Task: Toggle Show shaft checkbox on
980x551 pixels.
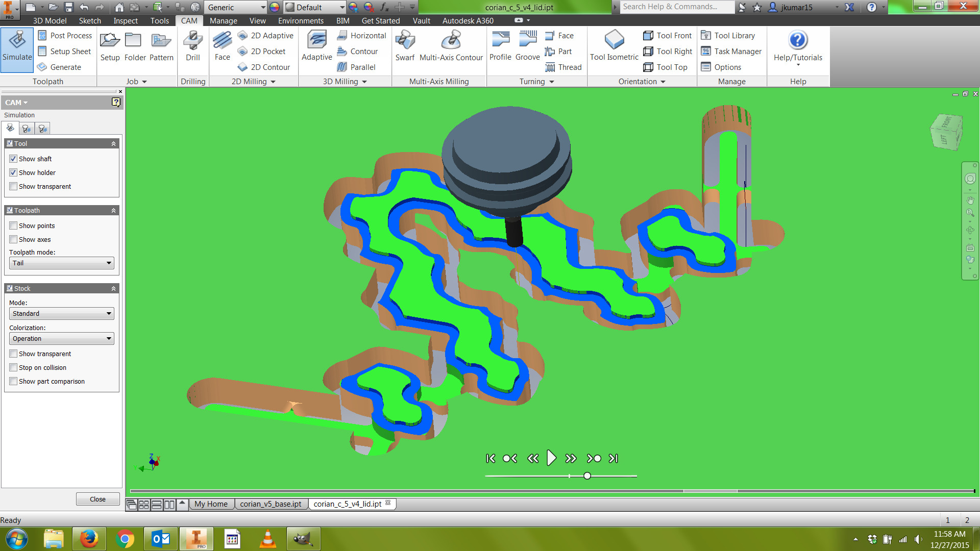Action: click(x=13, y=158)
